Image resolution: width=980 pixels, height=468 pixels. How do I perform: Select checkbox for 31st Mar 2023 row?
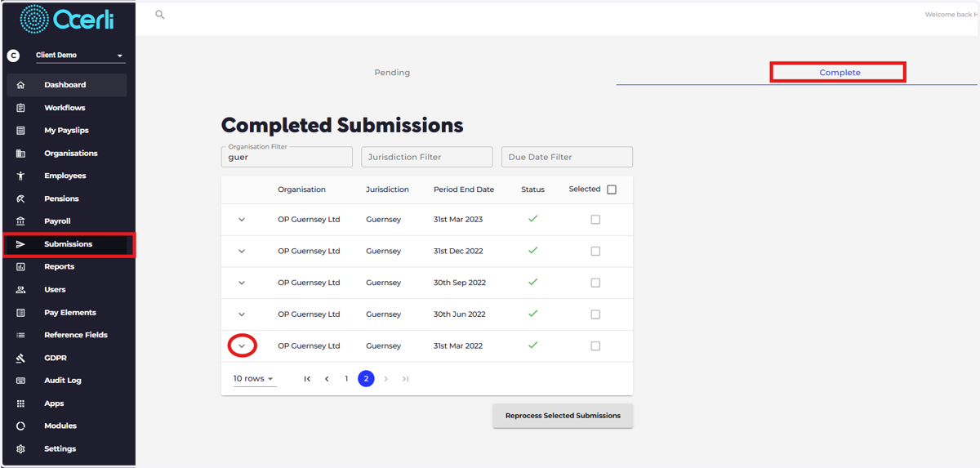(595, 220)
